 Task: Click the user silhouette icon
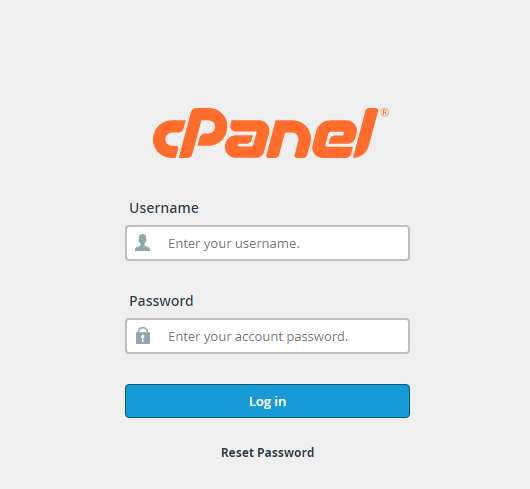pyautogui.click(x=142, y=243)
